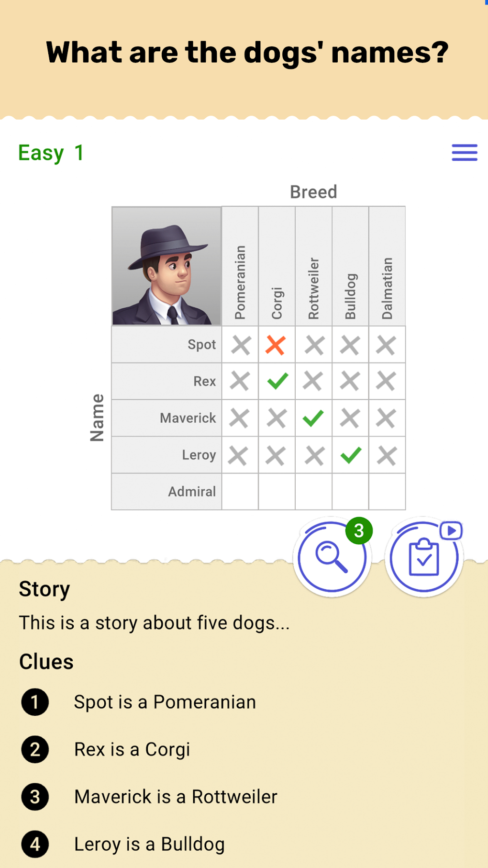Select the clue "Leroy is a Bulldog"
The width and height of the screenshot is (488, 868).
(x=149, y=844)
